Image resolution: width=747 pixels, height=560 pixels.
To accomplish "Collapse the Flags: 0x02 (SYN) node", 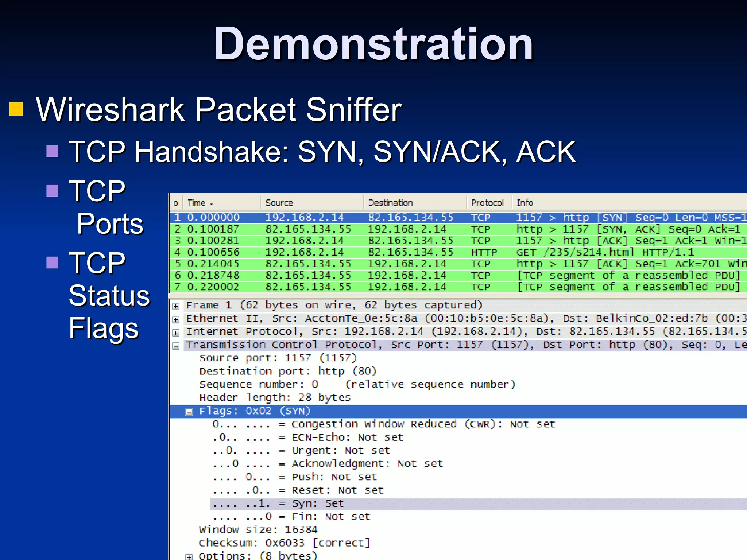I will pyautogui.click(x=189, y=412).
